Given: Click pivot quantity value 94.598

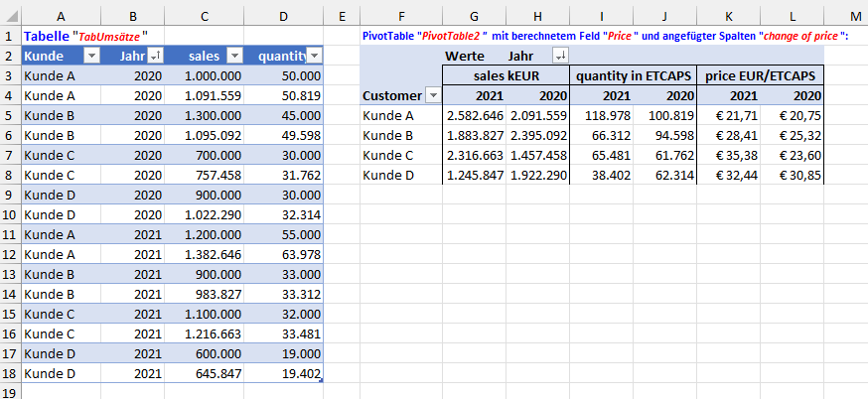Looking at the screenshot, I should pos(664,136).
